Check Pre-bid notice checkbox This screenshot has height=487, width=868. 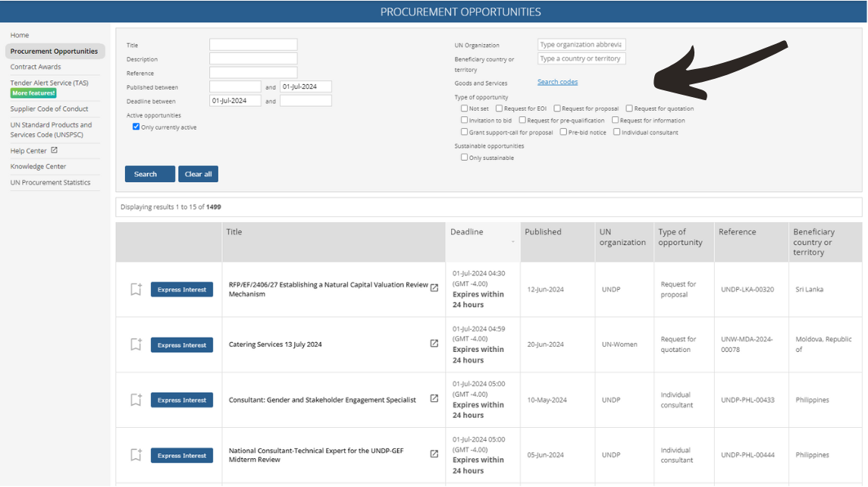point(563,132)
